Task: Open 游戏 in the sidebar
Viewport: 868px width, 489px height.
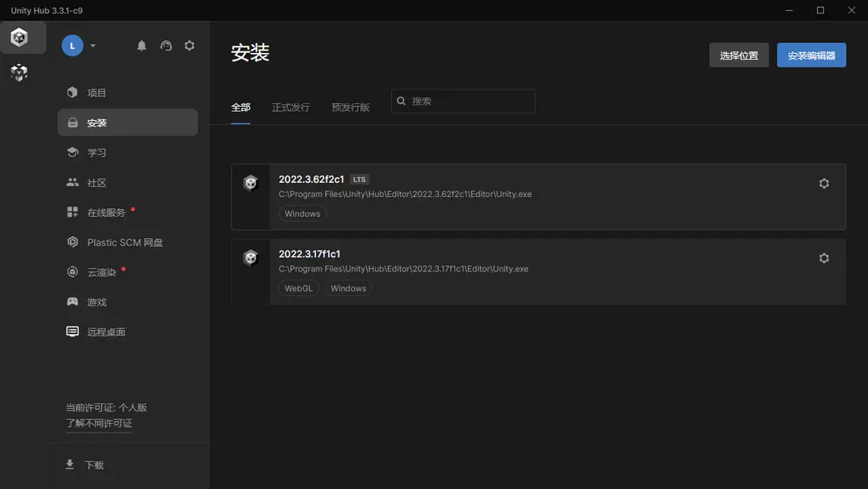Action: click(x=128, y=301)
